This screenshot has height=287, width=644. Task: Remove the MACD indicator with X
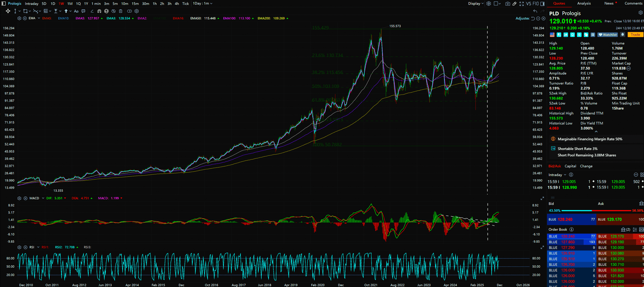25,198
